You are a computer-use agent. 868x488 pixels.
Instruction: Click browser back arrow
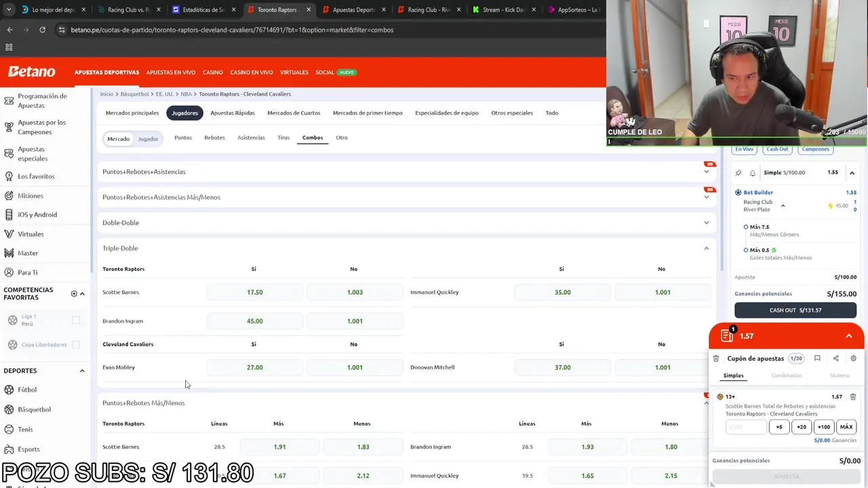coord(9,30)
